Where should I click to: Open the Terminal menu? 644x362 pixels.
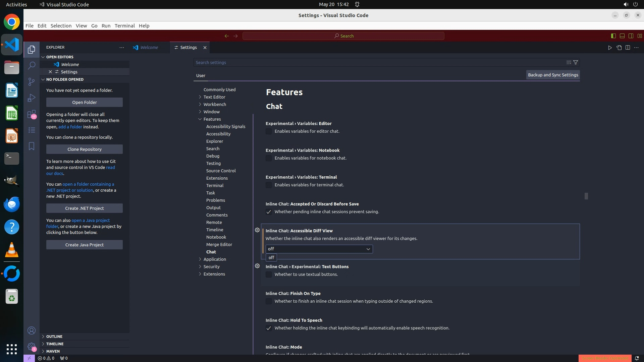[x=124, y=26]
